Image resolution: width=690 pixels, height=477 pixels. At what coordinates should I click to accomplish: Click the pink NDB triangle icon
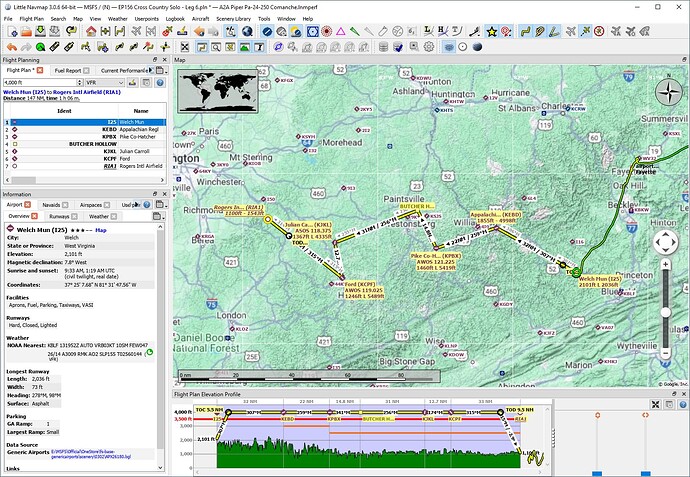[x=341, y=31]
